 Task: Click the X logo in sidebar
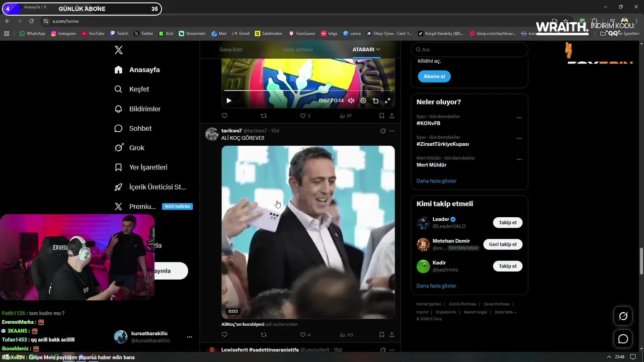tap(118, 50)
